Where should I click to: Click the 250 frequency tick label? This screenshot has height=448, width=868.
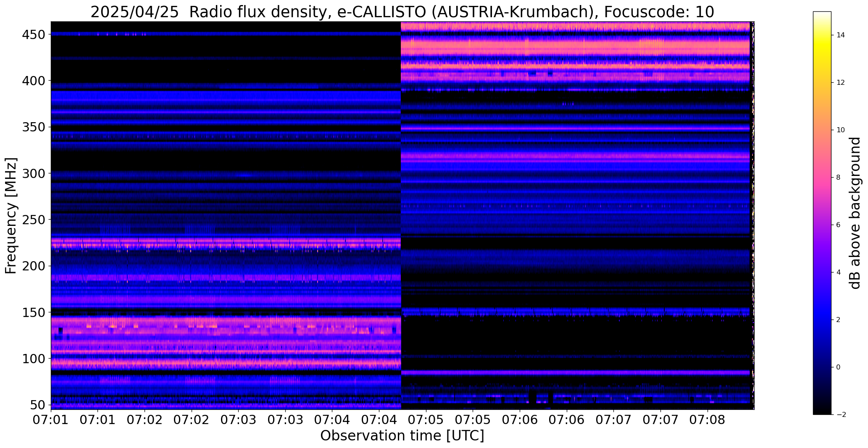34,220
